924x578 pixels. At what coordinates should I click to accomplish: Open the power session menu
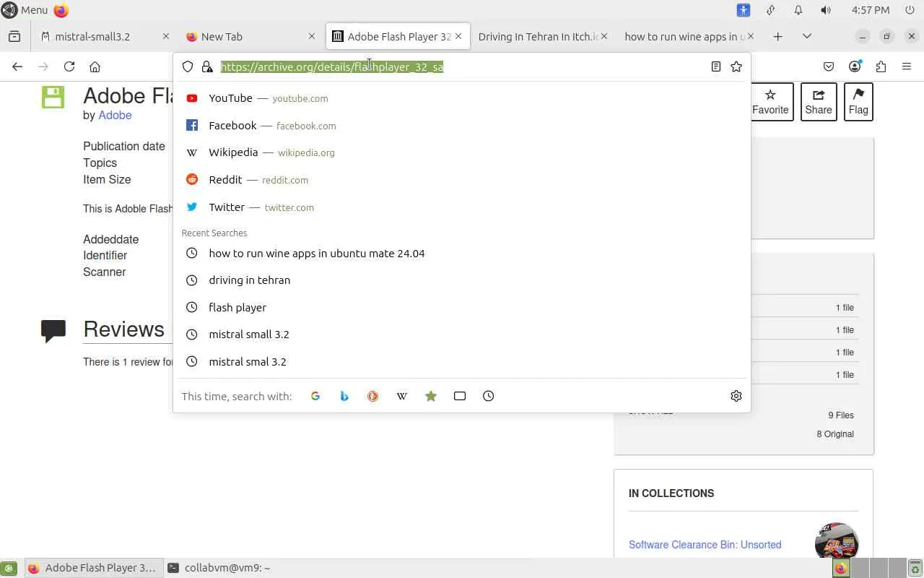[910, 10]
